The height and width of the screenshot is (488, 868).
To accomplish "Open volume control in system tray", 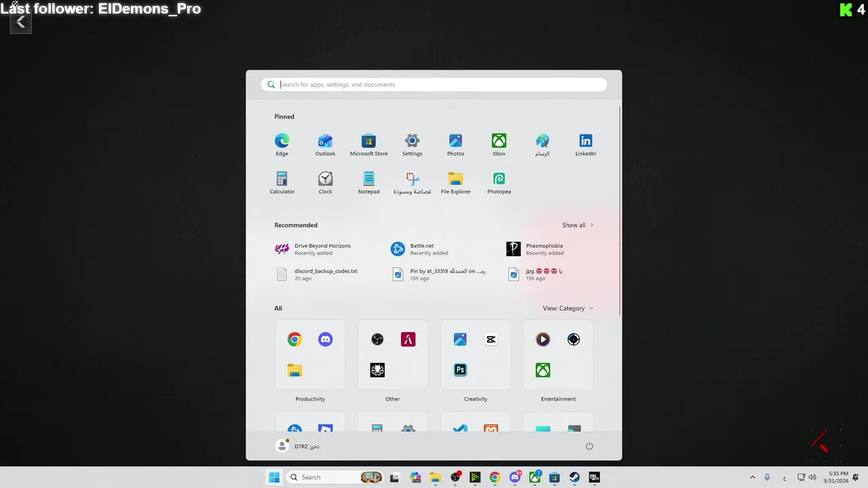I will (x=812, y=477).
